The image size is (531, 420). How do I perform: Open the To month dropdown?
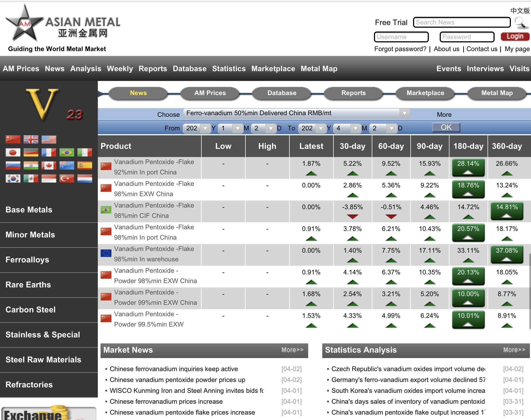[x=347, y=128]
